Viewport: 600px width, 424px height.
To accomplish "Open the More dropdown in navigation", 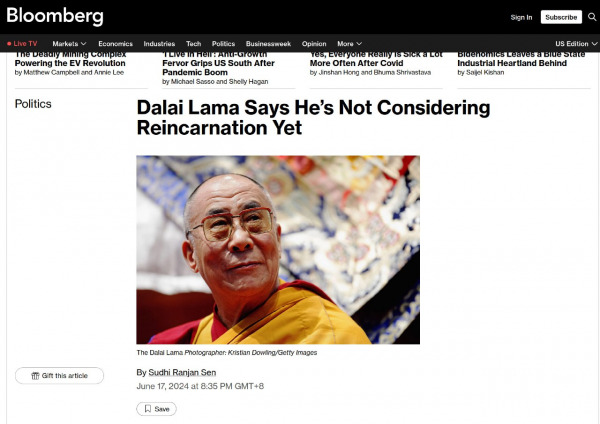I will pos(349,44).
